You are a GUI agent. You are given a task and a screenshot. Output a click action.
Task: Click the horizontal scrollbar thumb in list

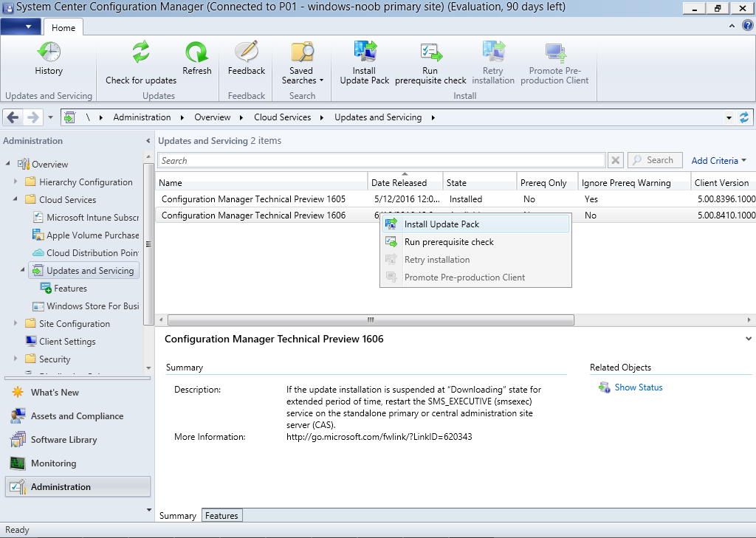point(371,320)
